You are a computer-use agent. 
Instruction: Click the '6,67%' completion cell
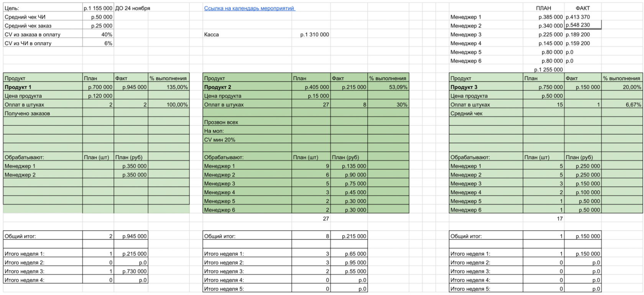(x=622, y=104)
